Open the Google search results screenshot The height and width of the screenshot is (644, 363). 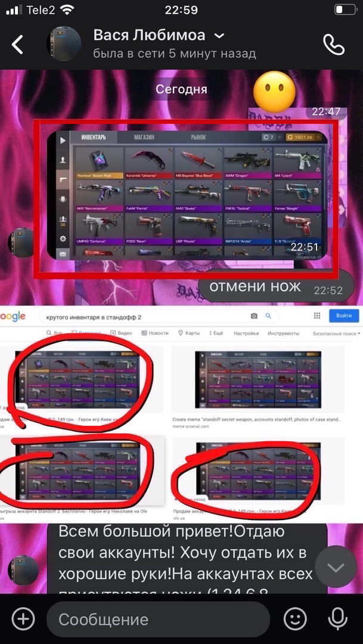[x=181, y=414]
